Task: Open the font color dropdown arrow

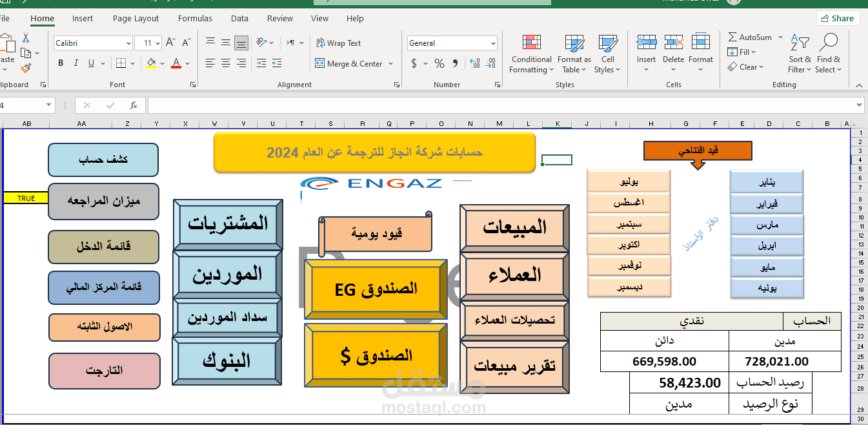Action: (x=187, y=64)
